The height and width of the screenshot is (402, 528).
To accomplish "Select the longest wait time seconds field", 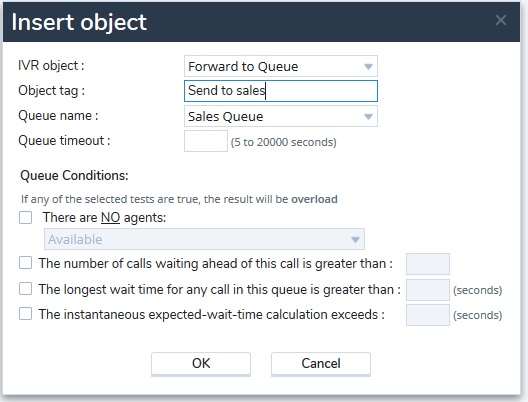I will (x=428, y=290).
